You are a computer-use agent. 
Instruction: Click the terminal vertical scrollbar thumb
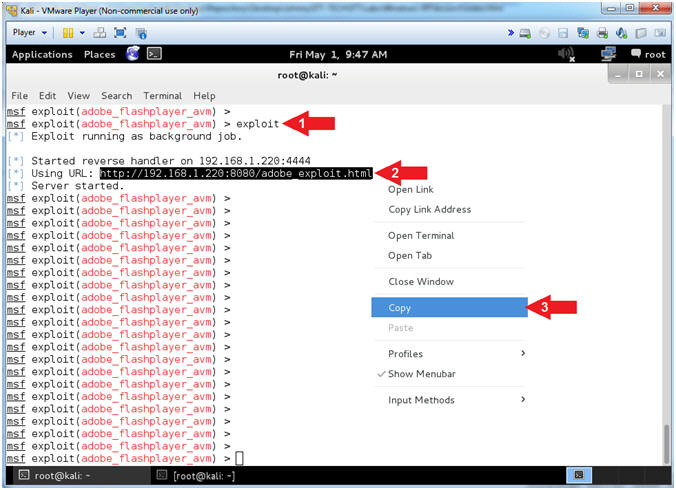coord(666,443)
